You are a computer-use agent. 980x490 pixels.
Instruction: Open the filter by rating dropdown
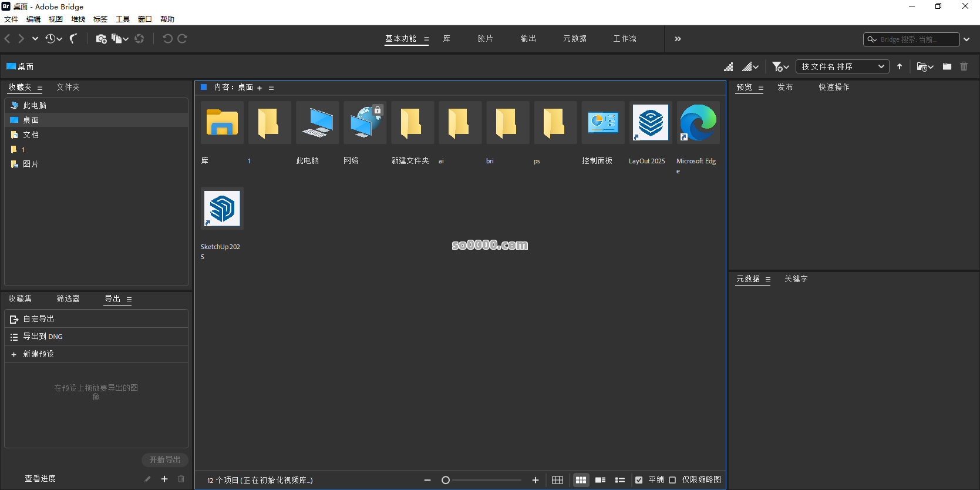point(780,66)
